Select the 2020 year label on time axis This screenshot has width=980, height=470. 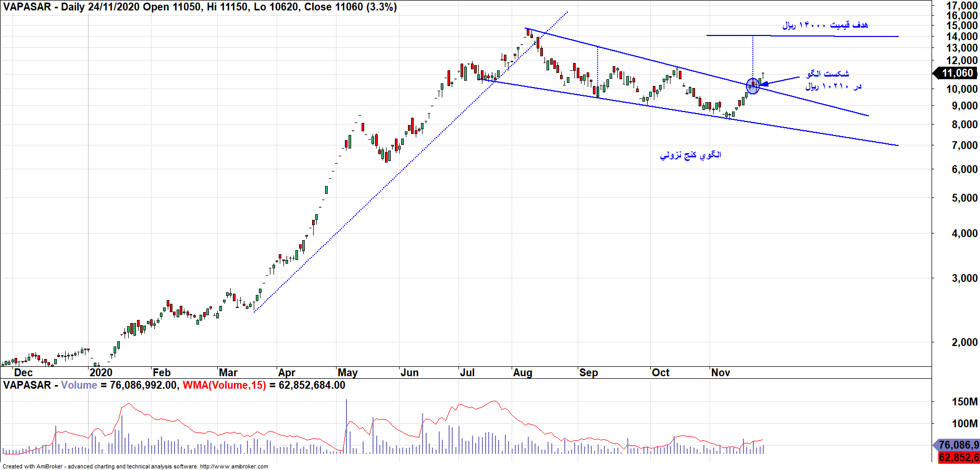tap(101, 373)
